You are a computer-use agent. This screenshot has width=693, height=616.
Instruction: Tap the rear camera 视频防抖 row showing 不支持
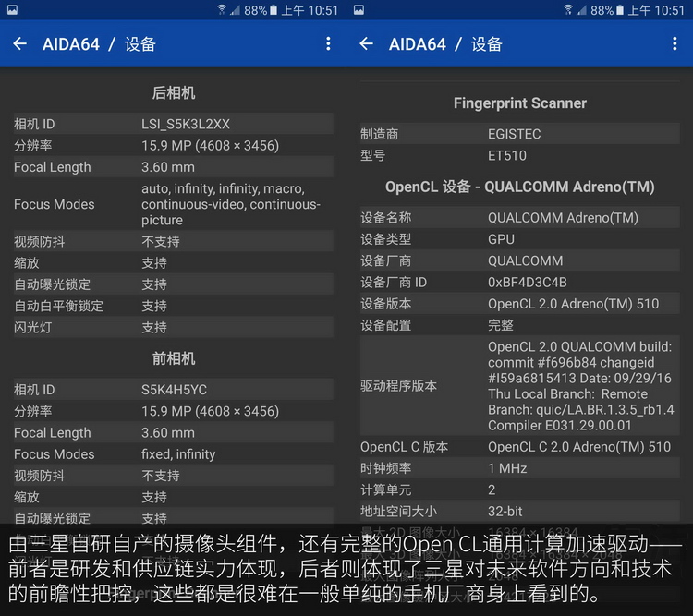click(x=174, y=241)
